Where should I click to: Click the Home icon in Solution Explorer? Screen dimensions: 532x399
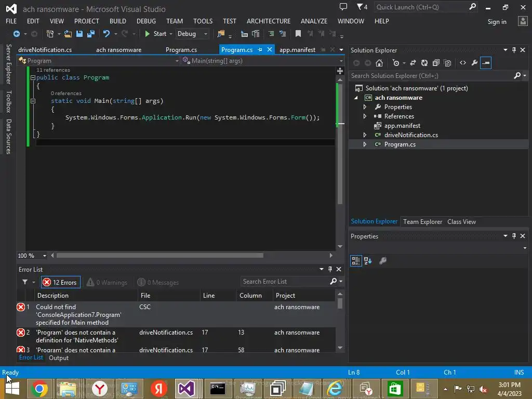379,63
